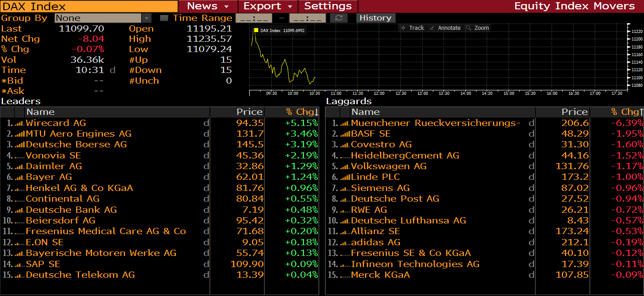Select Deutsche Post AG in Laggards
The image size is (644, 296).
(485, 199)
